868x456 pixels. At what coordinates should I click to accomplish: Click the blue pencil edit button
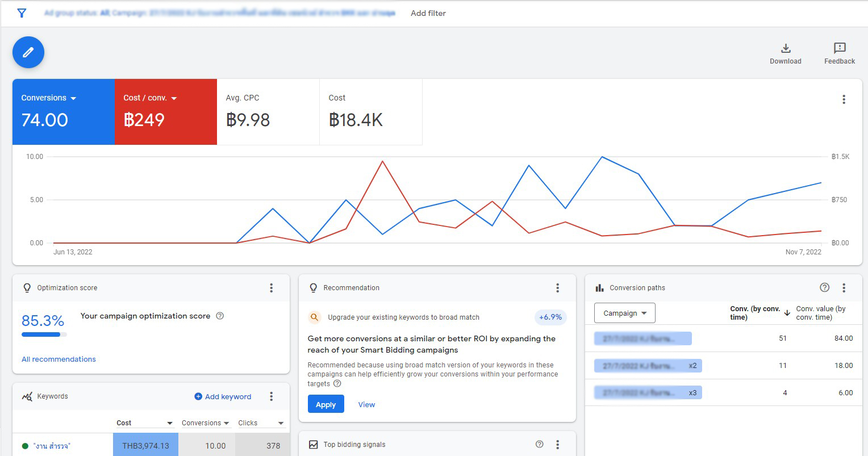click(28, 52)
